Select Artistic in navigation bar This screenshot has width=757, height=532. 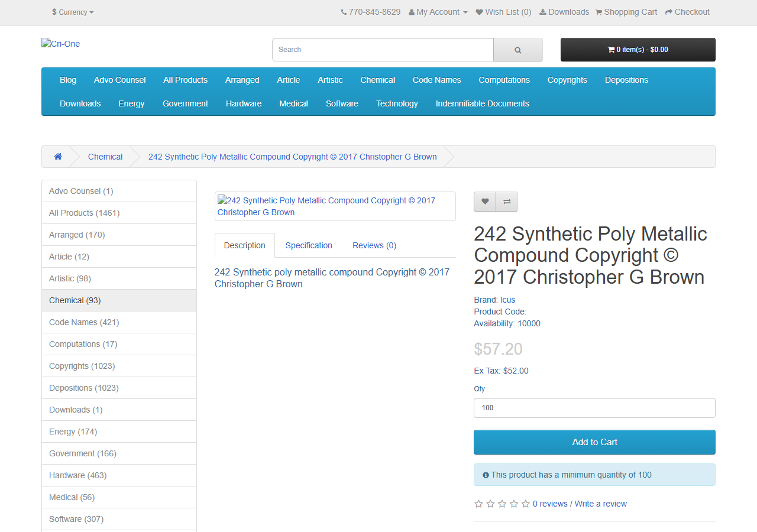pos(330,80)
